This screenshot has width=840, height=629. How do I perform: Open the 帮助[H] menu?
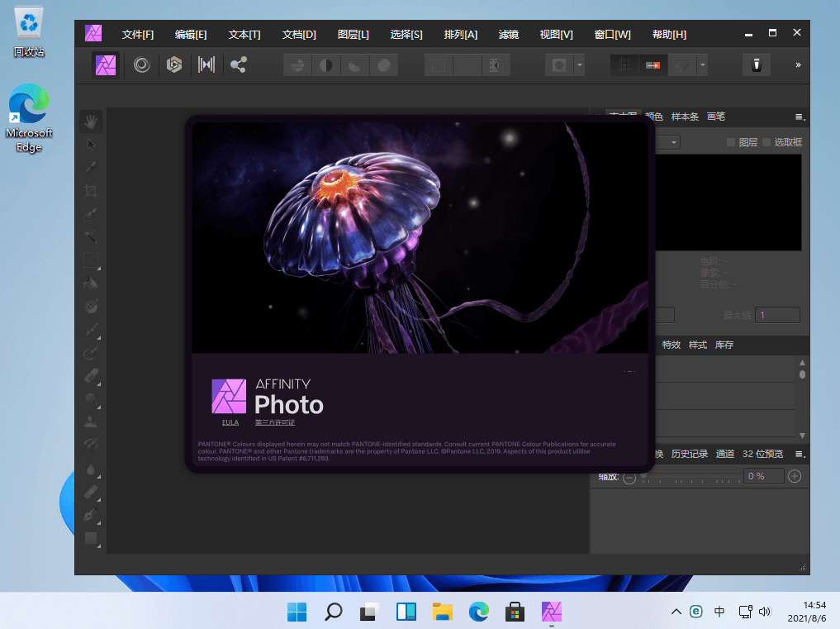point(669,35)
